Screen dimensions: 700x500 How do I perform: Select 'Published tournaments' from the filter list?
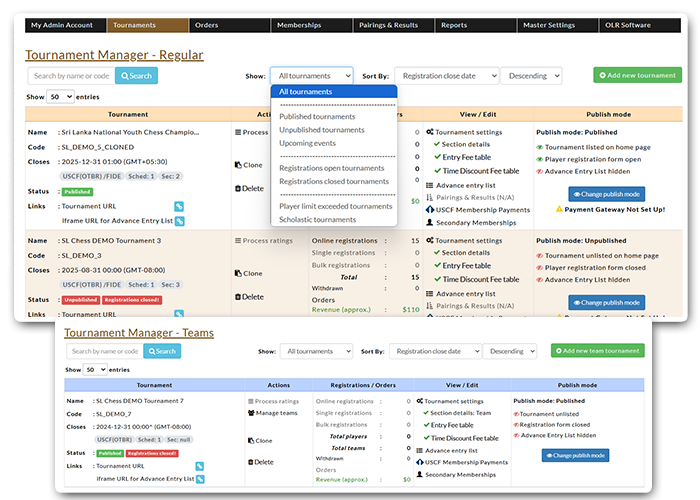tap(317, 117)
